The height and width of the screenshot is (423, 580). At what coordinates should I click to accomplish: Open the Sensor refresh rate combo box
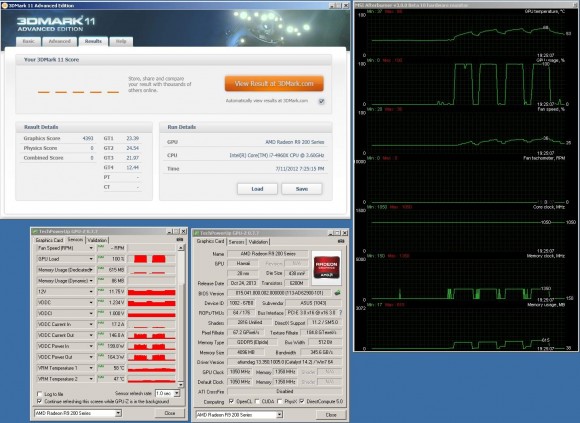[x=168, y=393]
